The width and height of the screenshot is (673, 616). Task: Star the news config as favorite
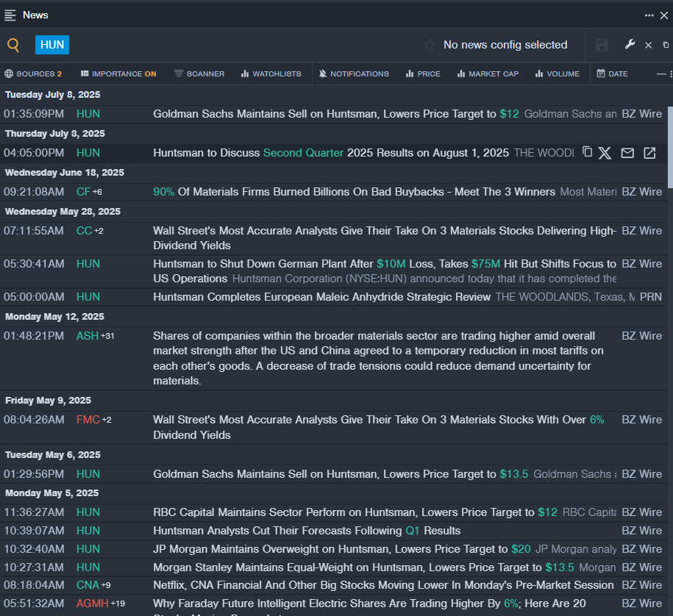click(430, 45)
